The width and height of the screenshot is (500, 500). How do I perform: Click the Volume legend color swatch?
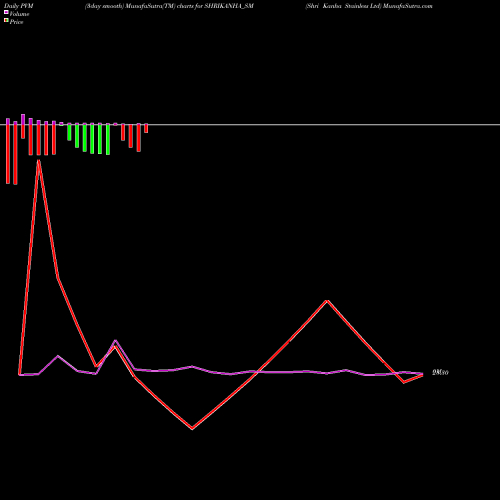coord(6,12)
